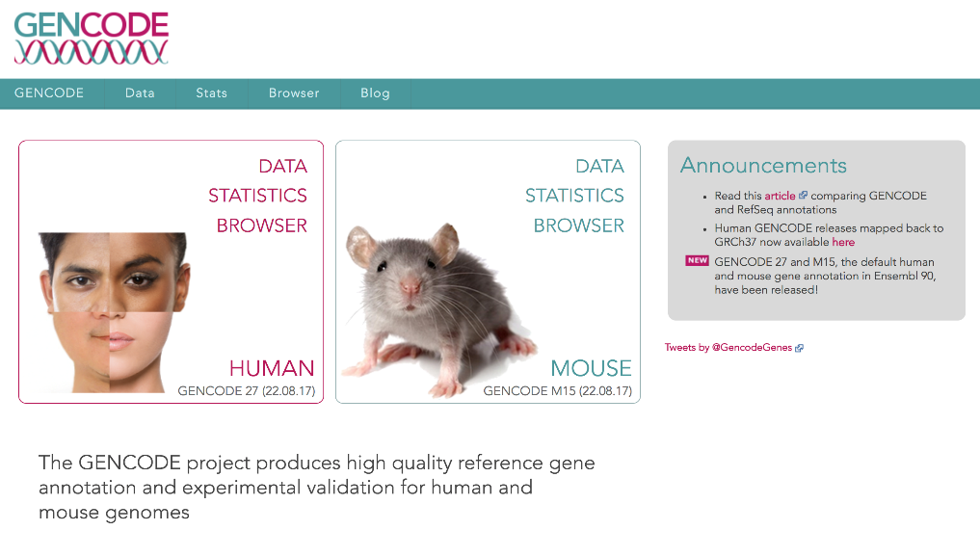Follow the 'here' link for GRCh37 releases
Screen dimensions: 980x557
pyautogui.click(x=843, y=243)
